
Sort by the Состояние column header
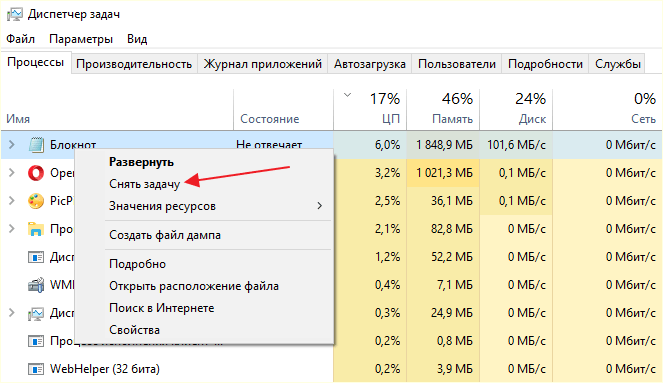pos(283,109)
